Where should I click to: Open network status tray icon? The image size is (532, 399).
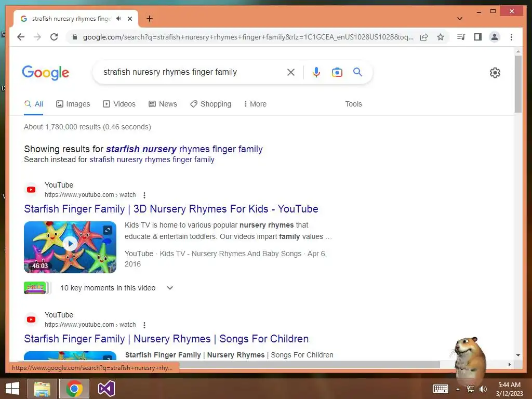(x=471, y=389)
